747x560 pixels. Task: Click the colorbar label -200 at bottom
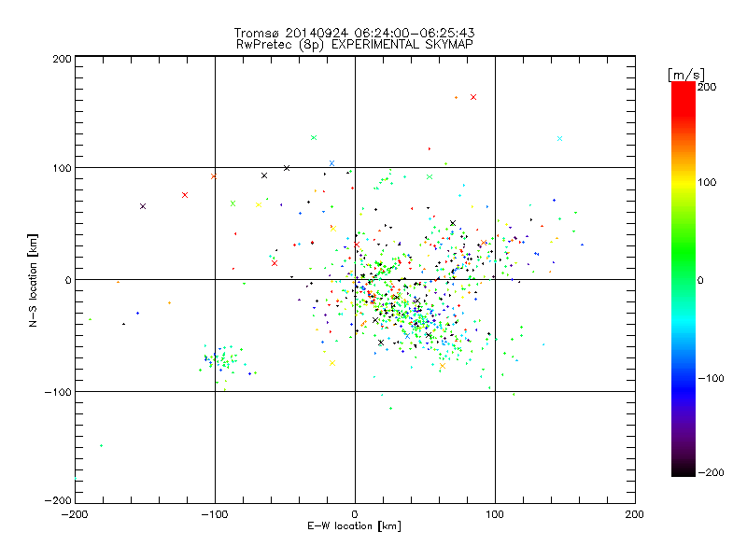coord(711,472)
